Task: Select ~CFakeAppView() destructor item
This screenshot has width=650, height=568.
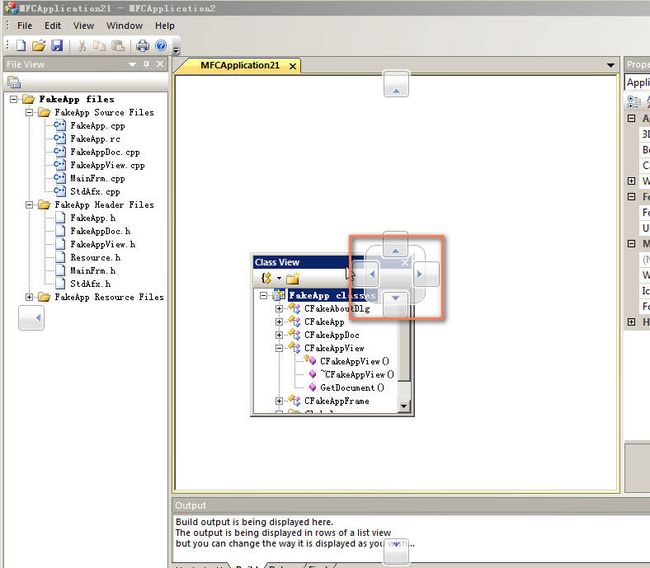Action: pyautogui.click(x=357, y=375)
